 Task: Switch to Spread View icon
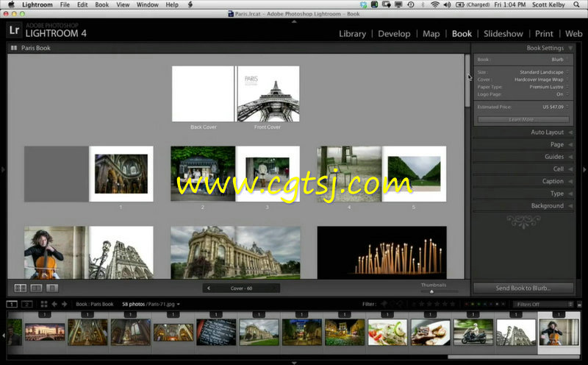point(36,288)
